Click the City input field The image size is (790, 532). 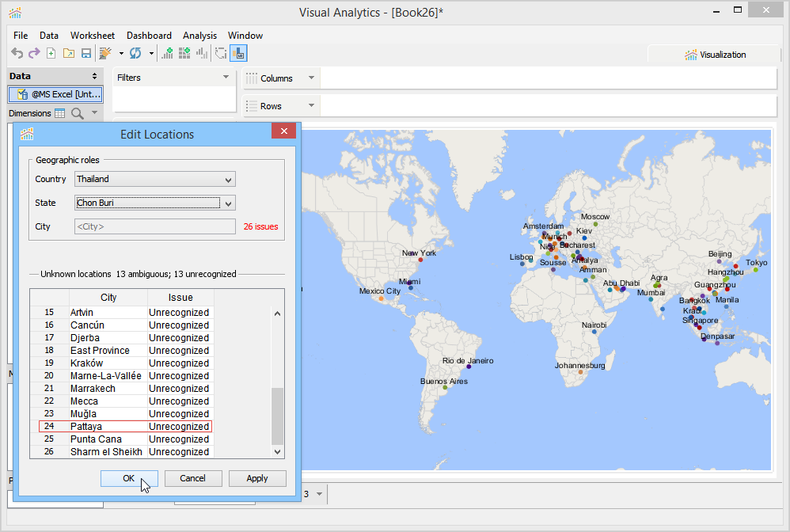point(154,226)
